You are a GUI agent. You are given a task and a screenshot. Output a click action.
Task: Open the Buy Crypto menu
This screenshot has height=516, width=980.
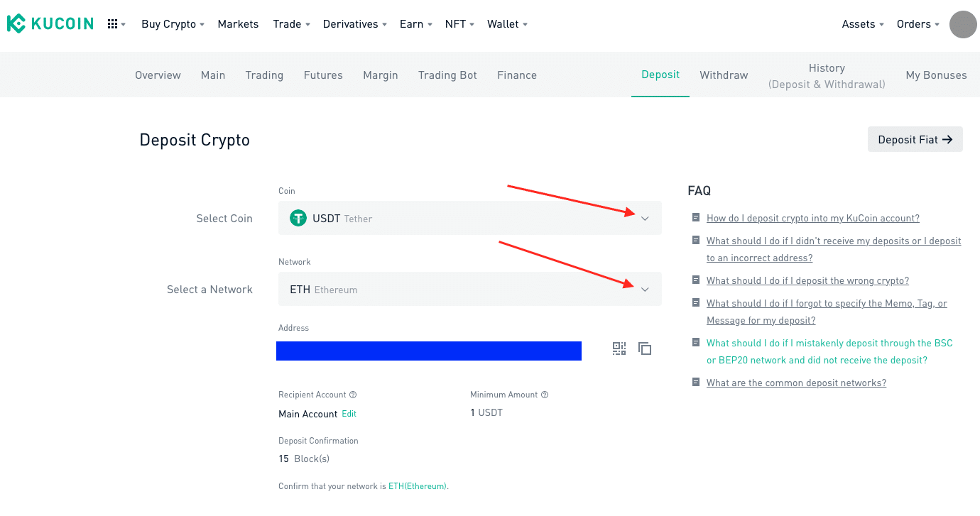[x=173, y=24]
